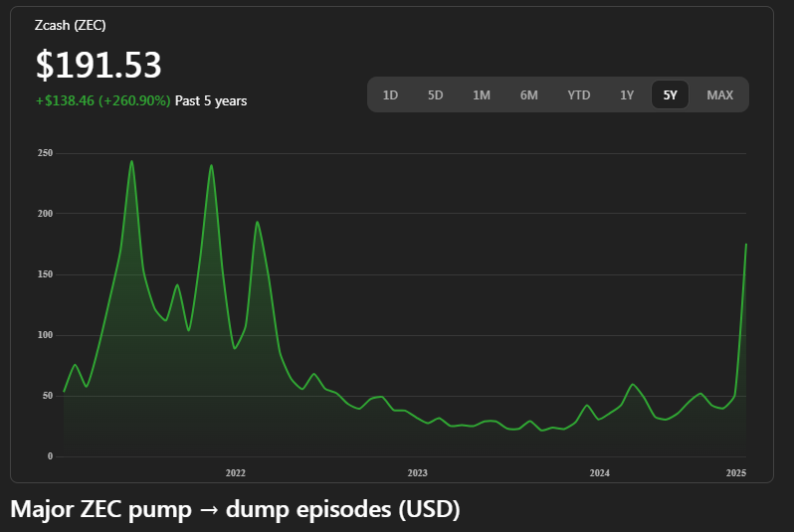Click the 2025 x-axis label
The image size is (794, 532).
coord(735,472)
